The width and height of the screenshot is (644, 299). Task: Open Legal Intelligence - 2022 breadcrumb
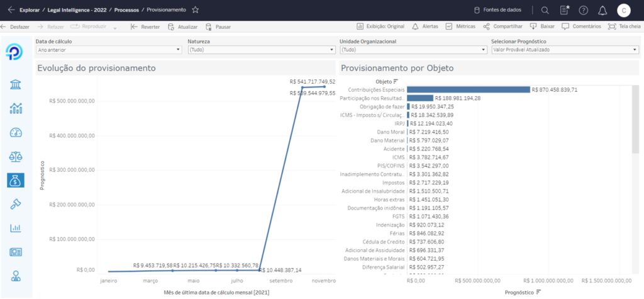pyautogui.click(x=78, y=10)
